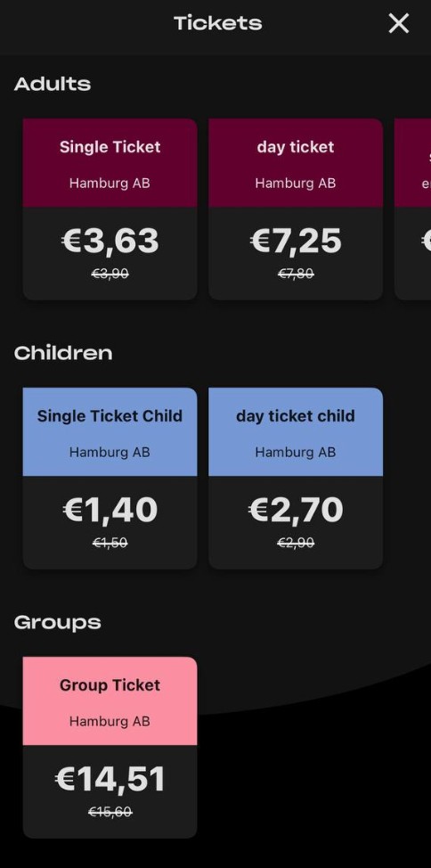Click the struck-through €15,60 group price
Viewport: 431px width, 868px height.
tap(110, 812)
